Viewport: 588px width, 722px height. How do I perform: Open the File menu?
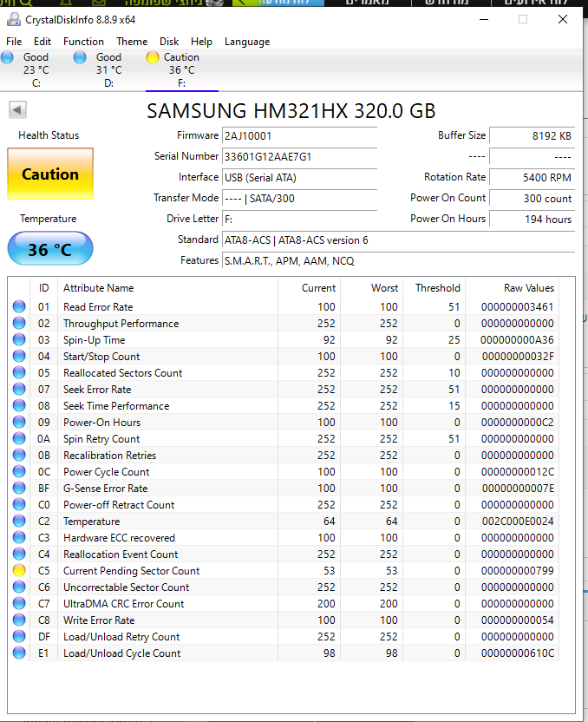[14, 42]
